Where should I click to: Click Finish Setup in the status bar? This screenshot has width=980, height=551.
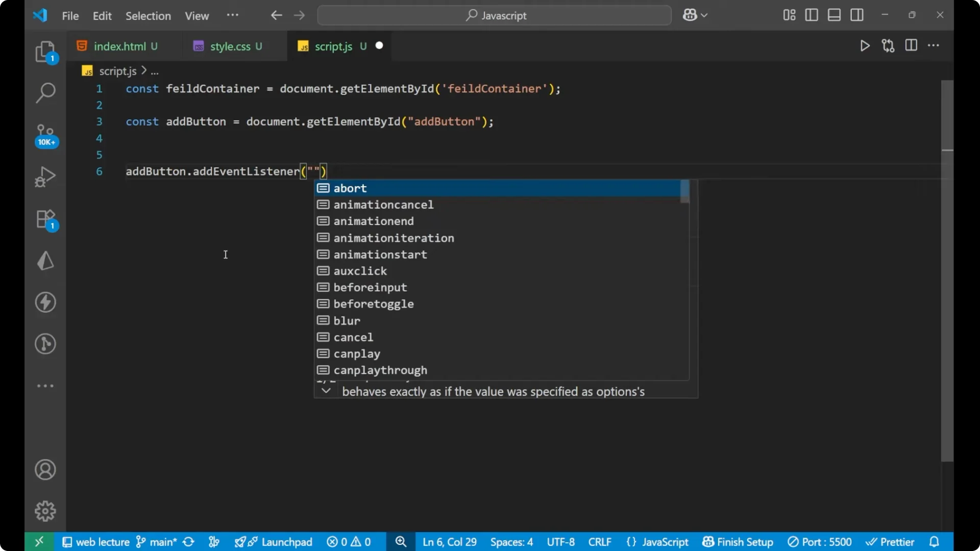click(x=737, y=542)
